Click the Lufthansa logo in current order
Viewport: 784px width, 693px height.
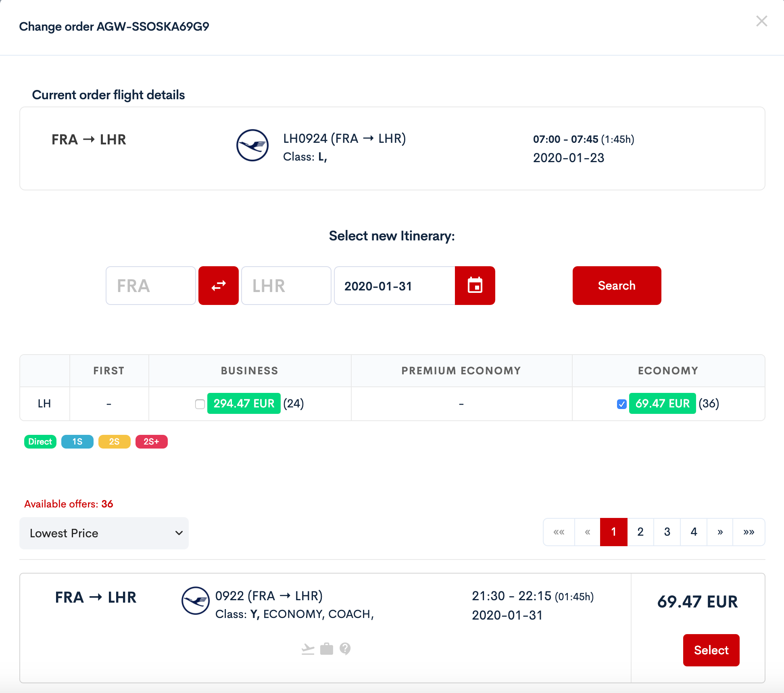[x=252, y=145]
